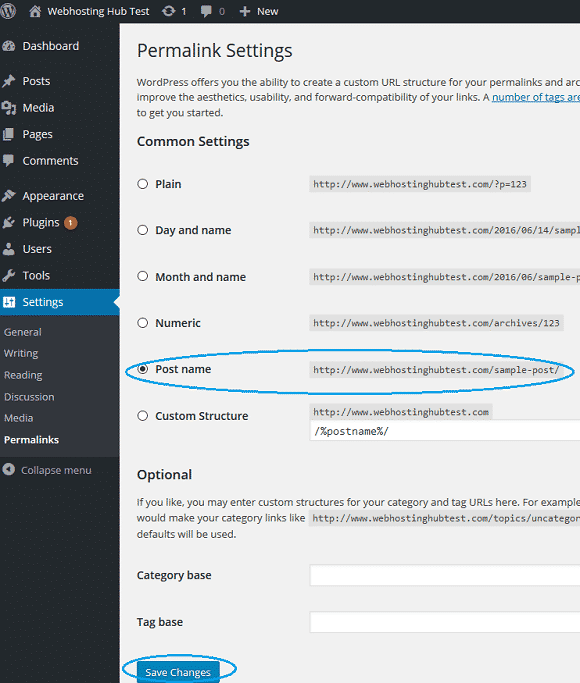Click the Plugins plug icon
Screen dimensions: 580x683
[9, 223]
